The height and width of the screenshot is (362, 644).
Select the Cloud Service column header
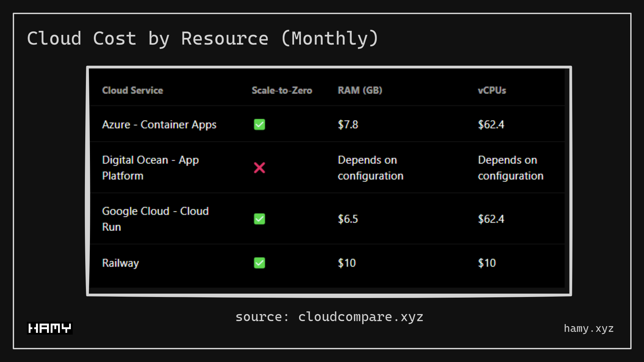click(133, 90)
